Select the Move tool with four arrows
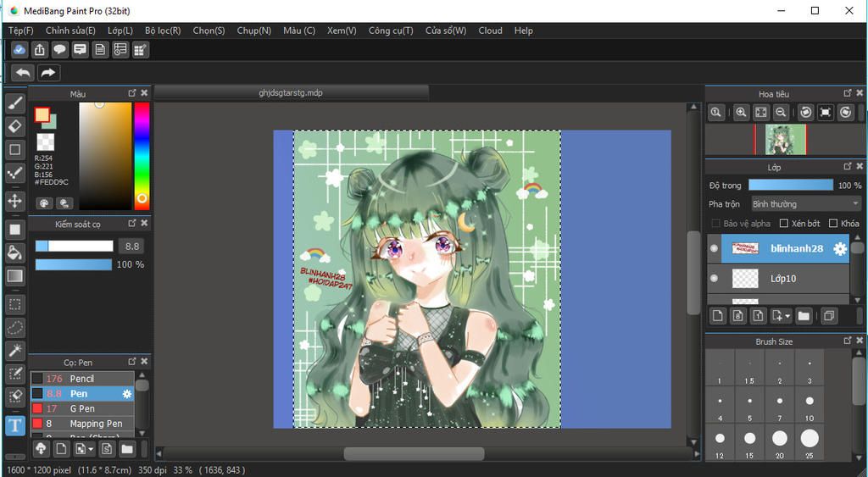 (x=15, y=201)
